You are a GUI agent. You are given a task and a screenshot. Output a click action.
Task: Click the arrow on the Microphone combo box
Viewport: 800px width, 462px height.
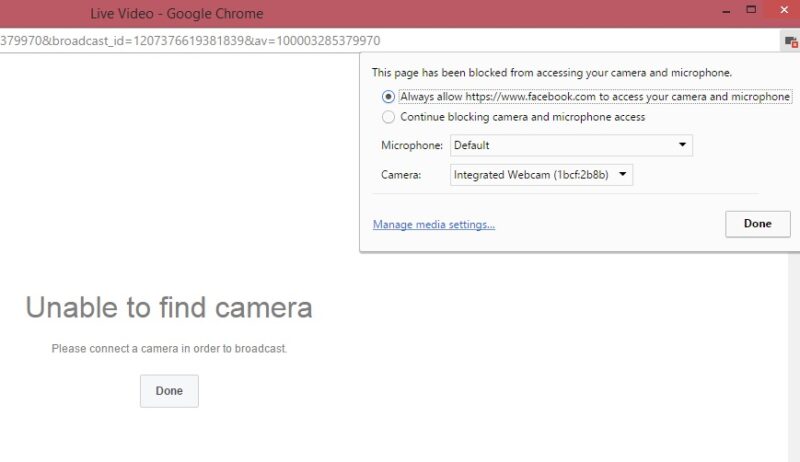pyautogui.click(x=682, y=145)
